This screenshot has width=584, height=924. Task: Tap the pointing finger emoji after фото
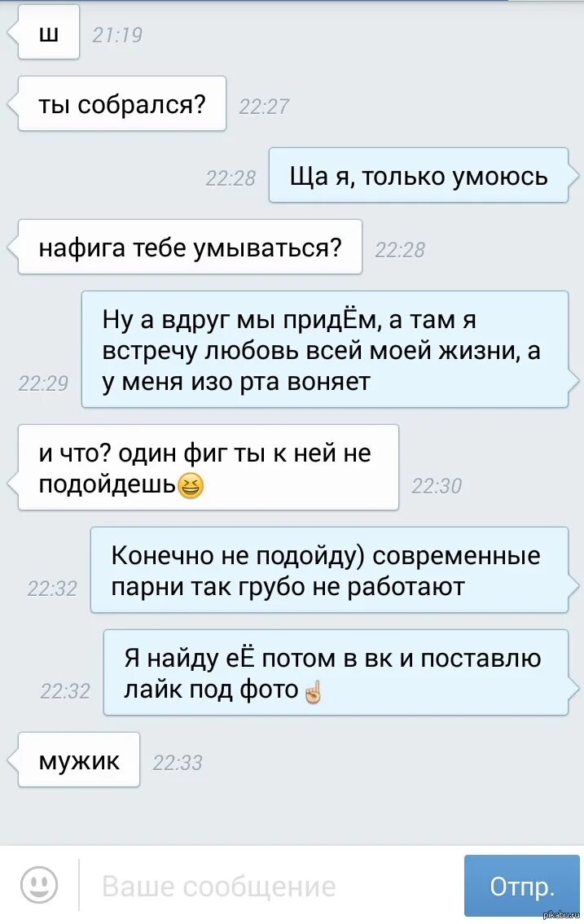click(313, 690)
